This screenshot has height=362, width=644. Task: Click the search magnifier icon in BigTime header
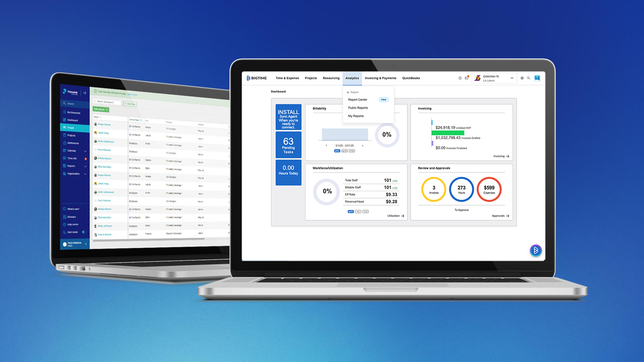click(x=529, y=78)
